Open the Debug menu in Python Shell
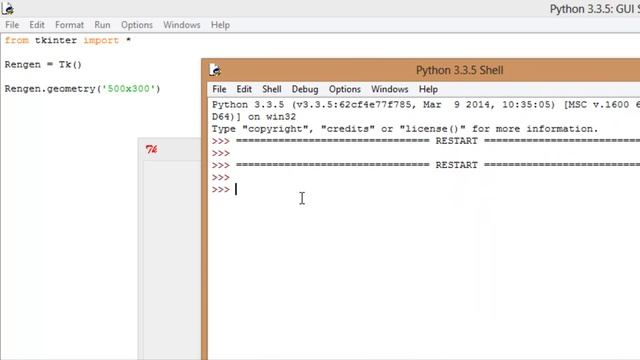 point(305,89)
